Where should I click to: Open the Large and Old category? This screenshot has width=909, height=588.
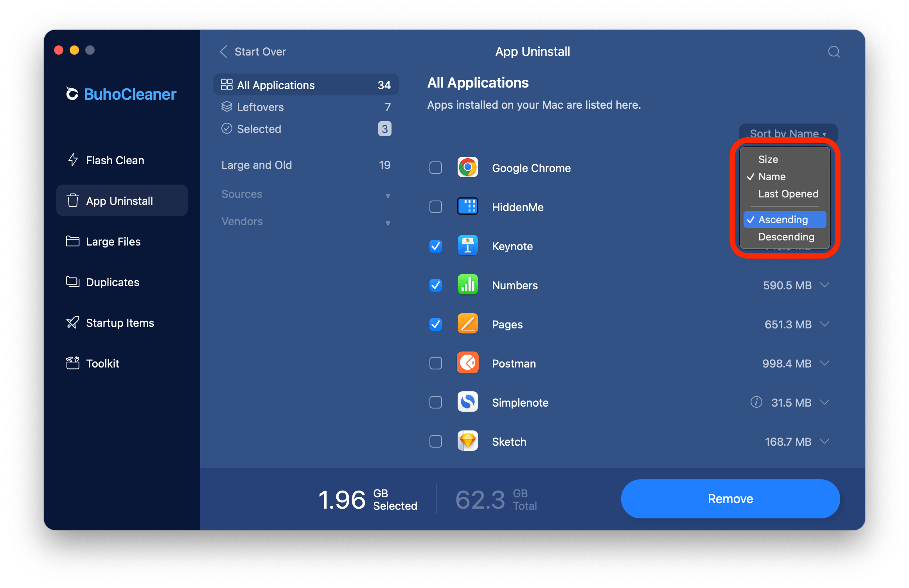click(x=306, y=165)
